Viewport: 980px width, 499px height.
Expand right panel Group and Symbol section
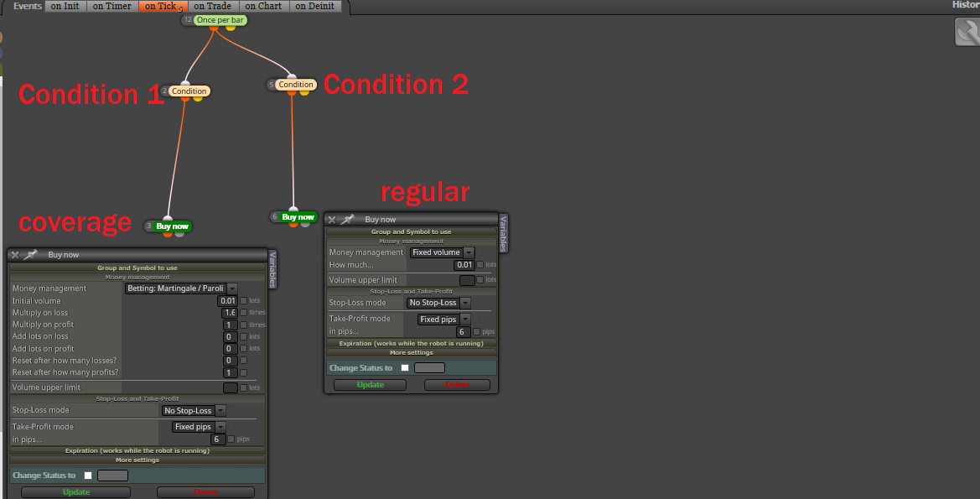[x=412, y=232]
